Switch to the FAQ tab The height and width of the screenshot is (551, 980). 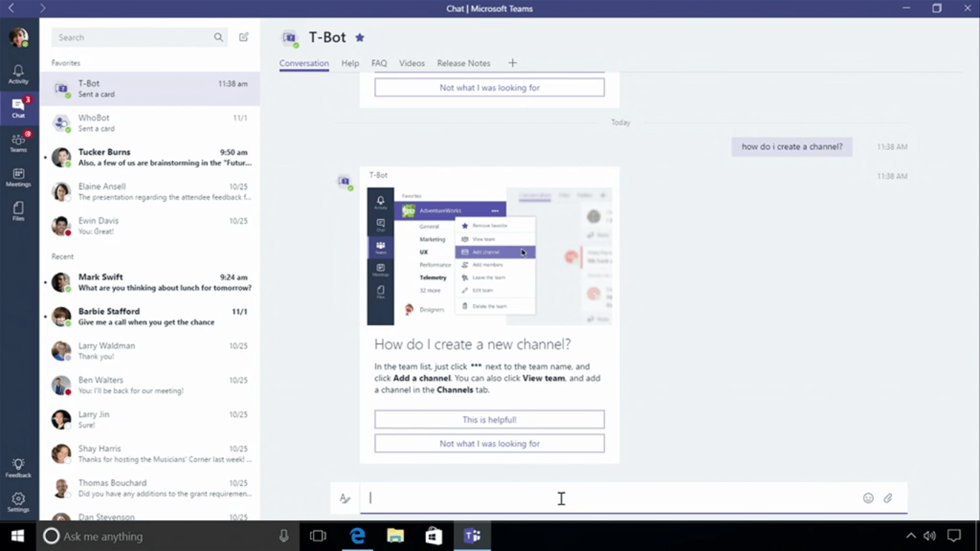click(x=379, y=63)
